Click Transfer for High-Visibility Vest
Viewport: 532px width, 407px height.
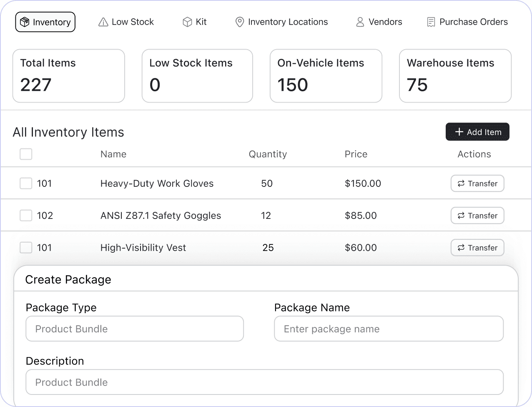tap(477, 247)
